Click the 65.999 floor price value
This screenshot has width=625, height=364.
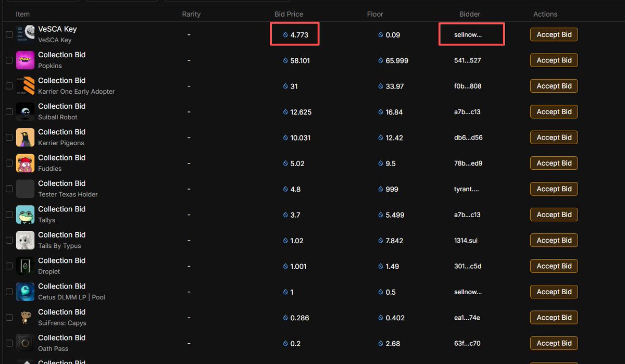pyautogui.click(x=397, y=60)
